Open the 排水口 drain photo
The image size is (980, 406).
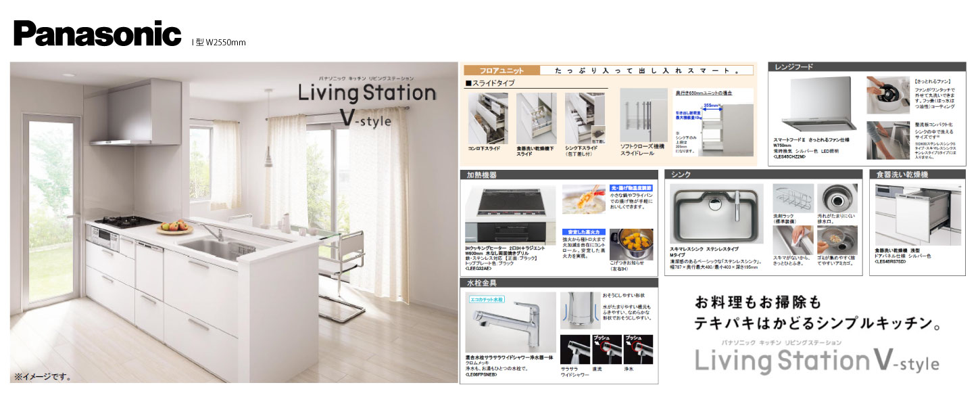[x=837, y=198]
